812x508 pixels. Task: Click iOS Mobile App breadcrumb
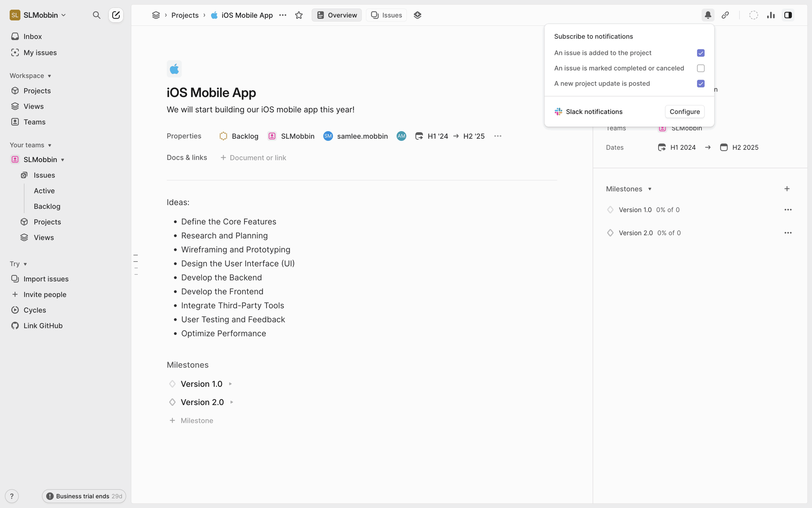point(242,15)
